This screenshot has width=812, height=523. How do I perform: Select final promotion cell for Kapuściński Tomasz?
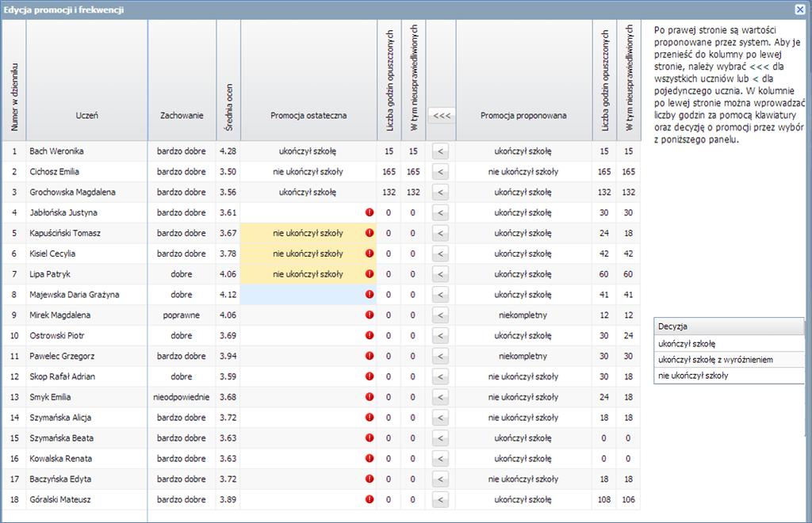[308, 233]
